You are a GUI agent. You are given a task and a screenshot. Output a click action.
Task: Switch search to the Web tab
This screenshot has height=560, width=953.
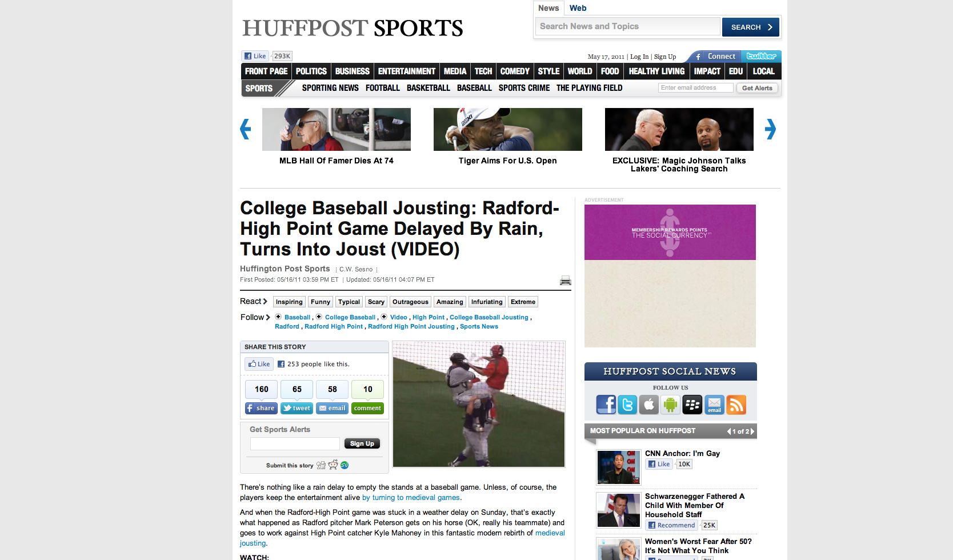tap(578, 8)
